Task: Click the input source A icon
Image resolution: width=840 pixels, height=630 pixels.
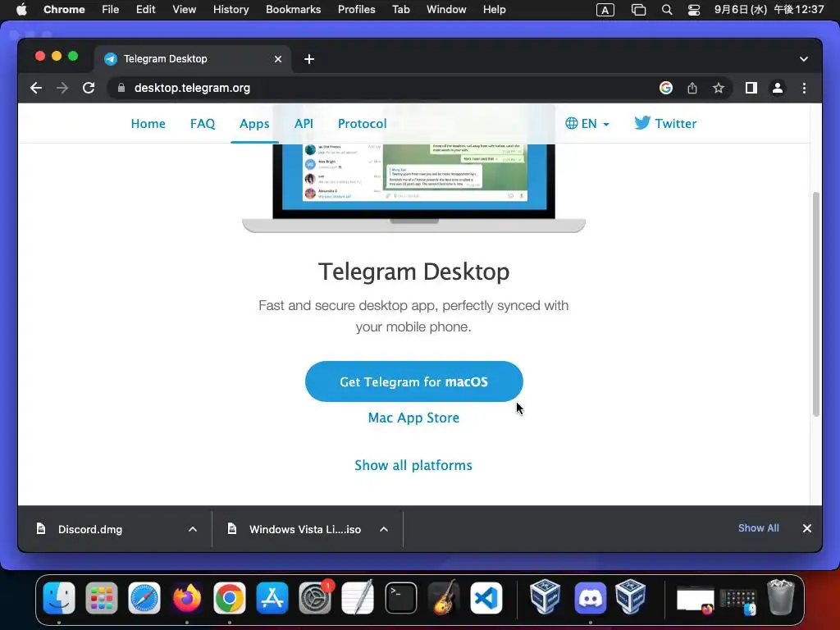Action: pyautogui.click(x=605, y=10)
